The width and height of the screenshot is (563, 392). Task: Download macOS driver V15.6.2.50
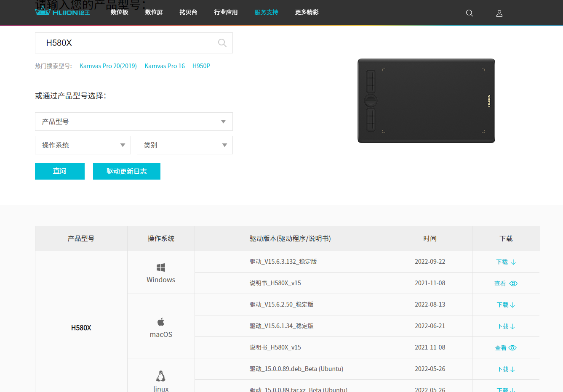coord(506,305)
